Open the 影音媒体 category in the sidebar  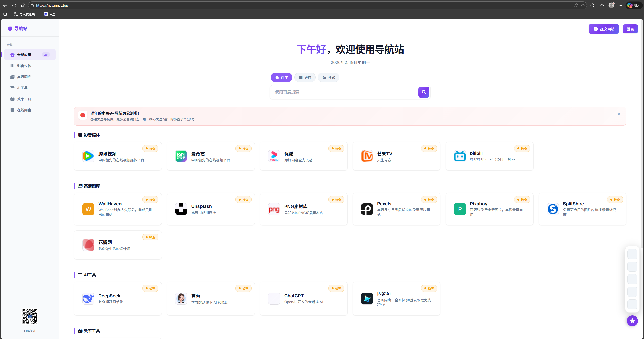pos(24,66)
